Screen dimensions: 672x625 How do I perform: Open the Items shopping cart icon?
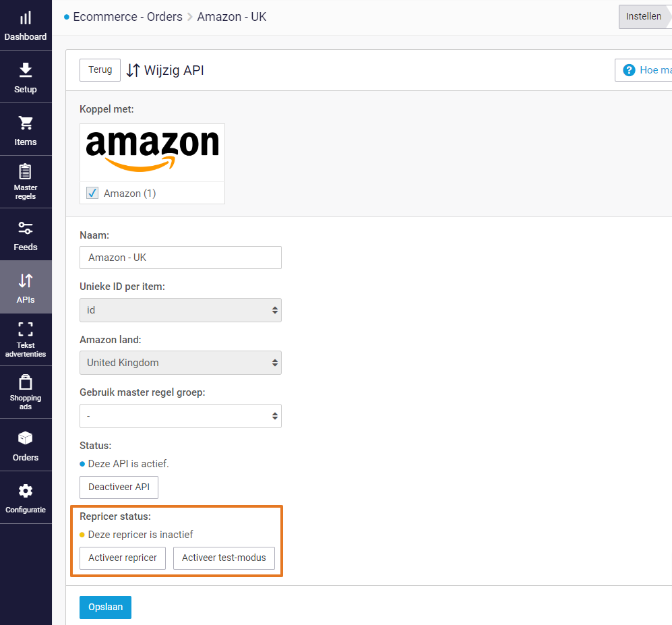click(x=26, y=123)
